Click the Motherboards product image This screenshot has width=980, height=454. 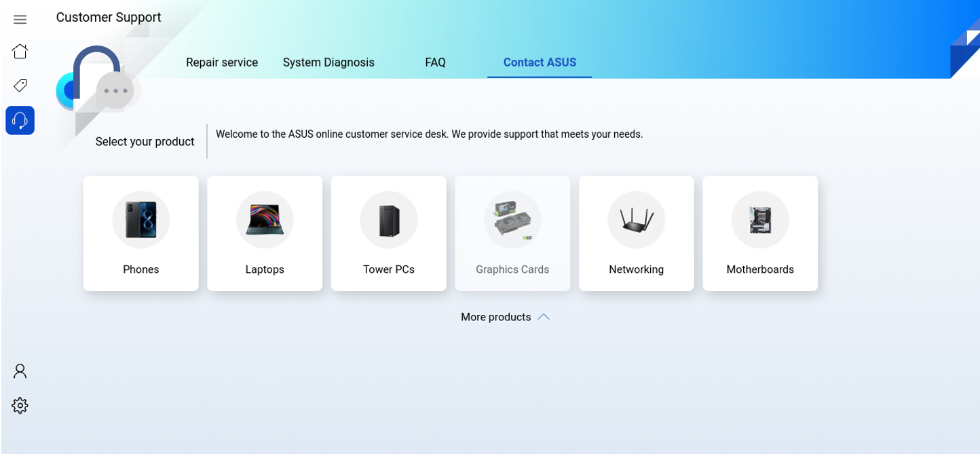coord(760,220)
